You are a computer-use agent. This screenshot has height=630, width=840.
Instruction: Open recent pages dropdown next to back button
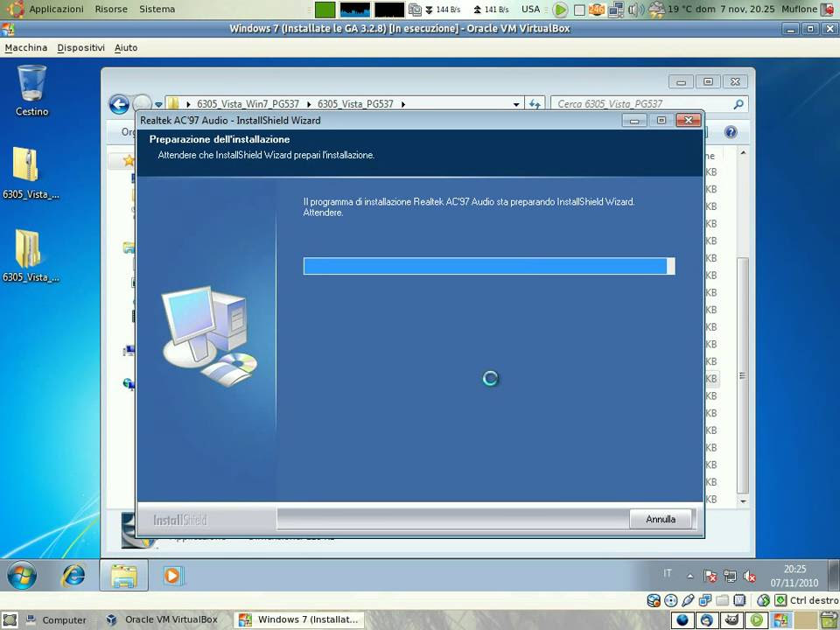click(x=158, y=104)
